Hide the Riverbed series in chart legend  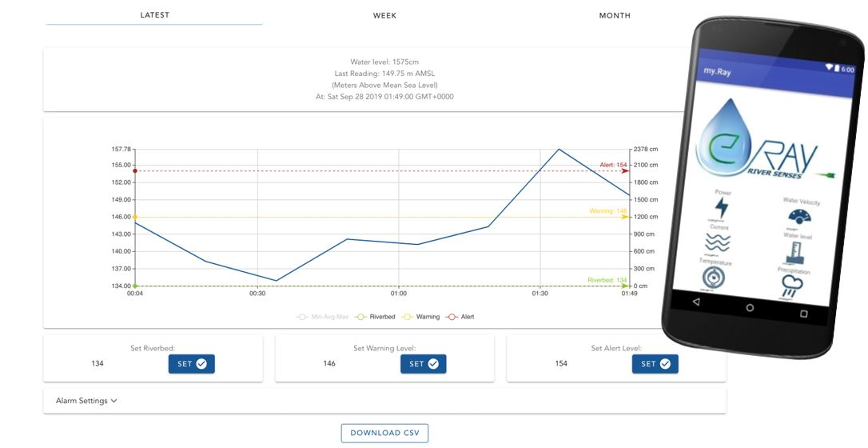coord(375,317)
